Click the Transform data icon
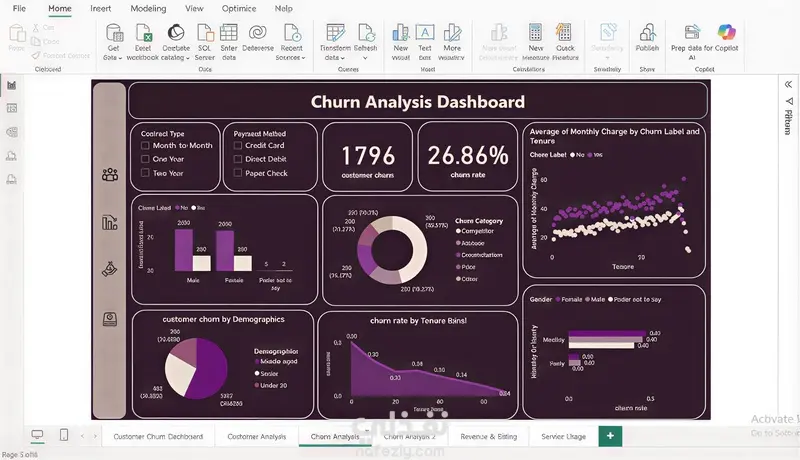 point(335,34)
